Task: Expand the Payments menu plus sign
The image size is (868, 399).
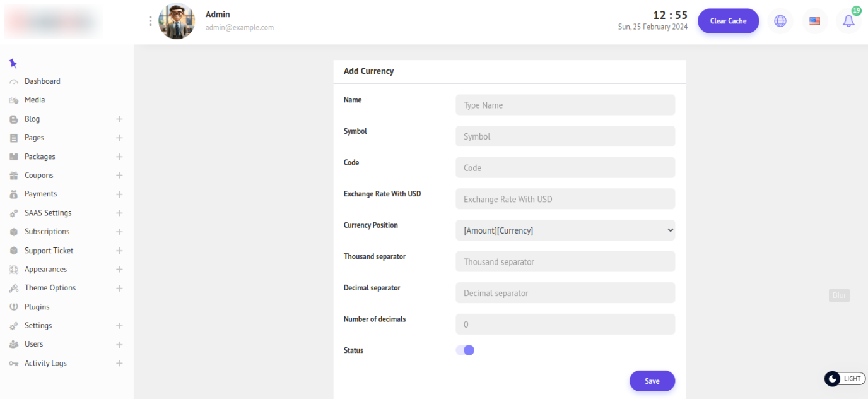Action: pyautogui.click(x=119, y=194)
